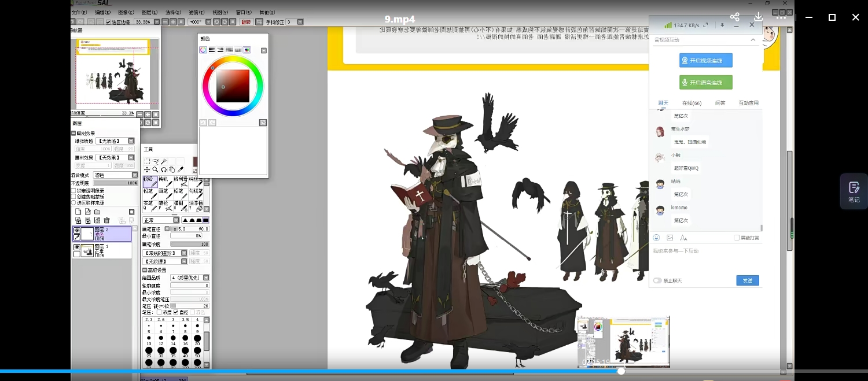The width and height of the screenshot is (868, 381).
Task: Open the Edit menu
Action: (x=103, y=13)
